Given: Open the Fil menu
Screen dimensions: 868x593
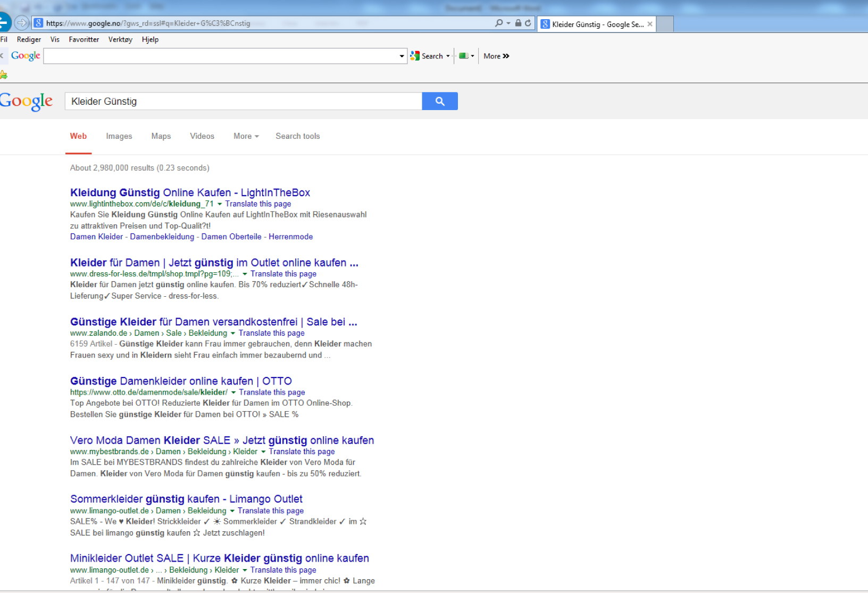Looking at the screenshot, I should click(x=4, y=39).
